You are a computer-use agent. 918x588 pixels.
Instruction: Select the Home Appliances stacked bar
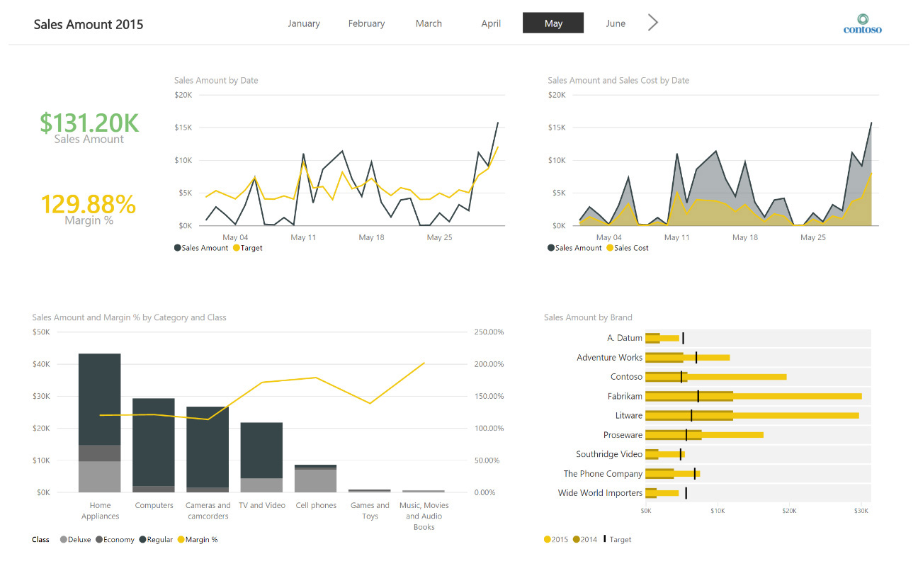point(100,423)
